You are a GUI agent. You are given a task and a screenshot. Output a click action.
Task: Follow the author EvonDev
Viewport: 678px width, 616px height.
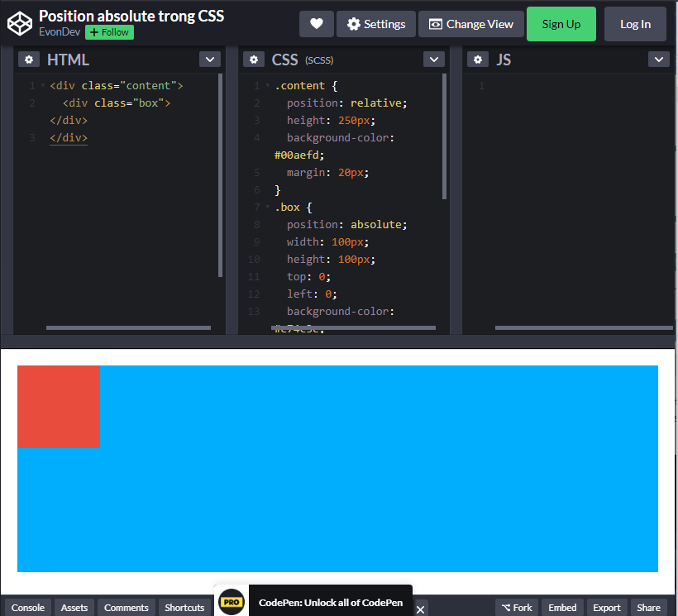[109, 32]
